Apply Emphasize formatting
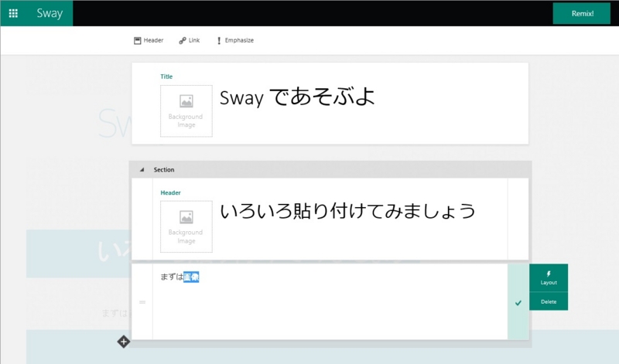 (235, 40)
